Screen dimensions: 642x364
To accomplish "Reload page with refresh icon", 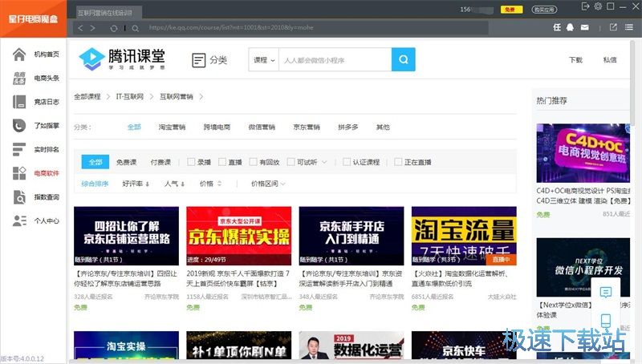I will tap(114, 28).
